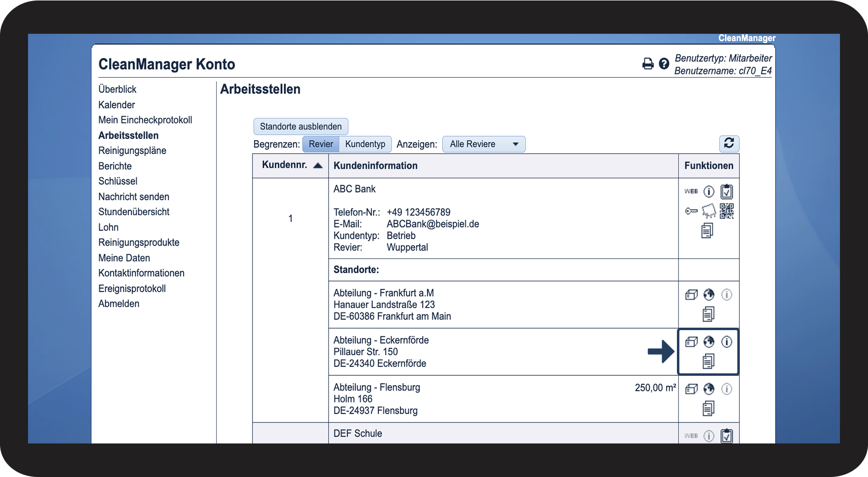Click the refresh icon above the table
Image resolution: width=868 pixels, height=477 pixels.
(729, 143)
